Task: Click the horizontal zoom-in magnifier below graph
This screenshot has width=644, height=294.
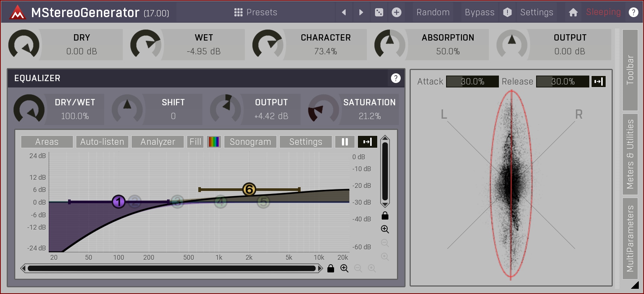Action: [345, 268]
